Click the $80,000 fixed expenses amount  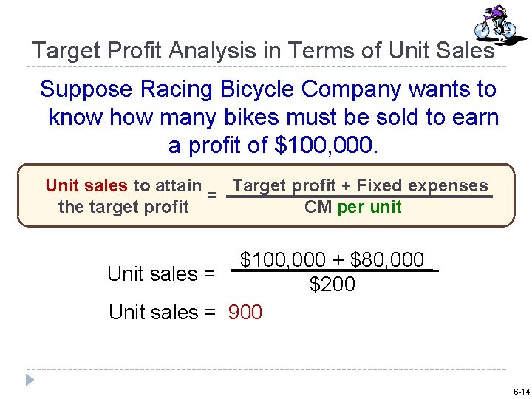(387, 260)
